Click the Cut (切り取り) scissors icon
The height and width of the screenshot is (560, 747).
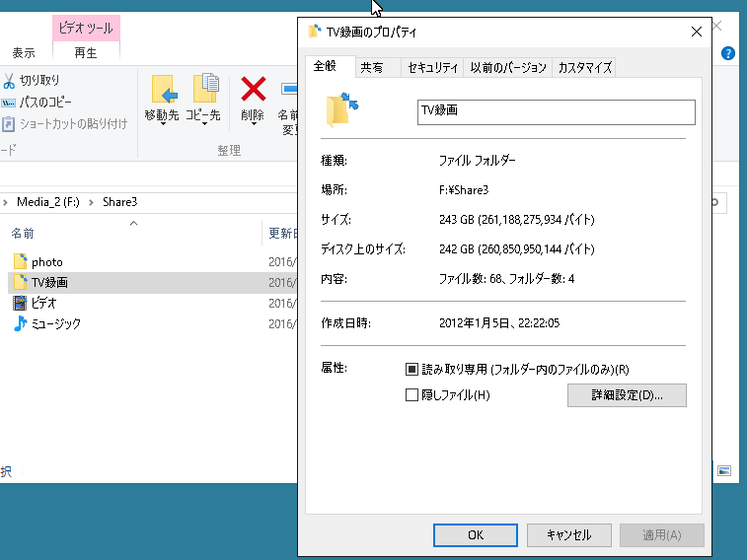(9, 80)
